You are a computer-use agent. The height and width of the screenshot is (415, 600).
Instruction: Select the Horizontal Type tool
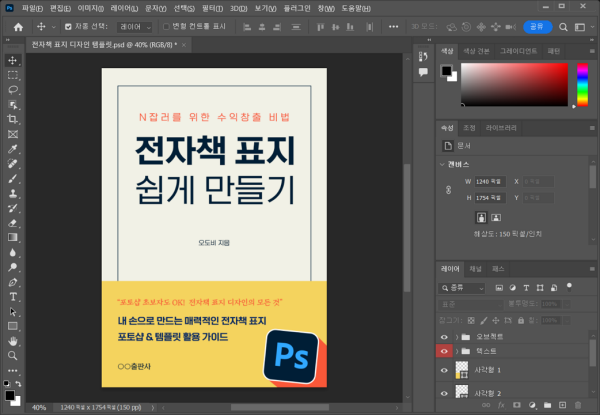[x=13, y=297]
